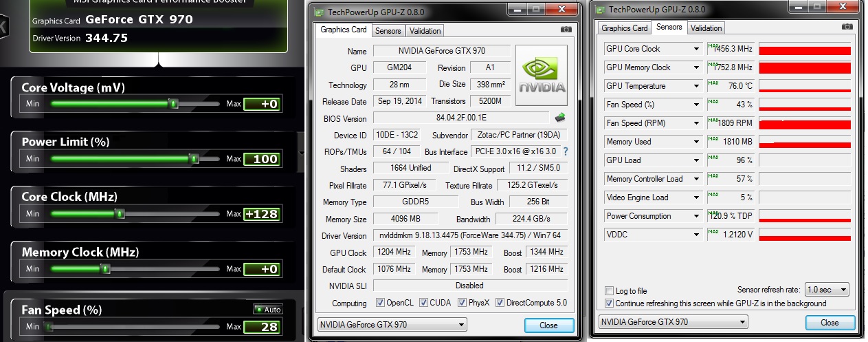
Task: Open GPU Core Clock sensor dropdown
Action: (x=696, y=49)
